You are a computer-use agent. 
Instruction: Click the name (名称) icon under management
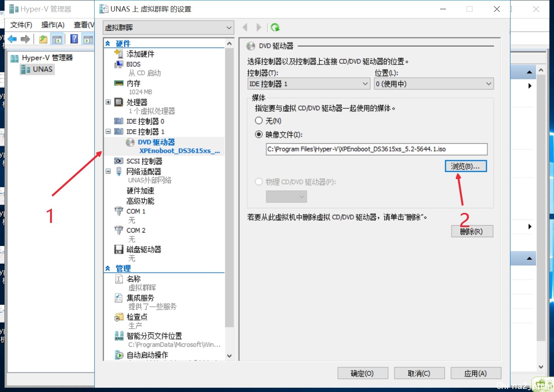[118, 279]
